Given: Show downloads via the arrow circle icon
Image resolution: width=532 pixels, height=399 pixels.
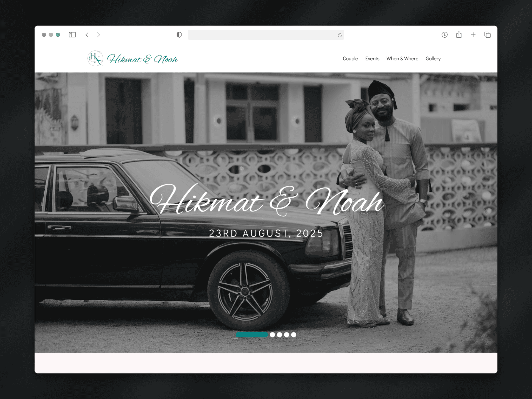Looking at the screenshot, I should tap(444, 35).
